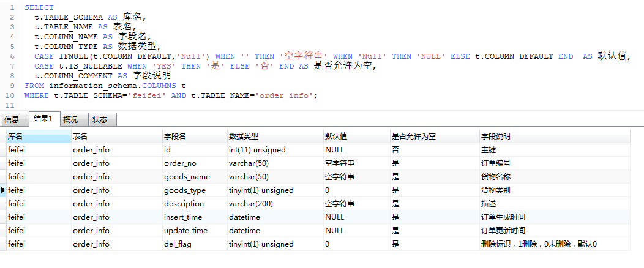The width and height of the screenshot is (644, 268).
Task: Click the 字段说明 column header
Action: (x=555, y=136)
